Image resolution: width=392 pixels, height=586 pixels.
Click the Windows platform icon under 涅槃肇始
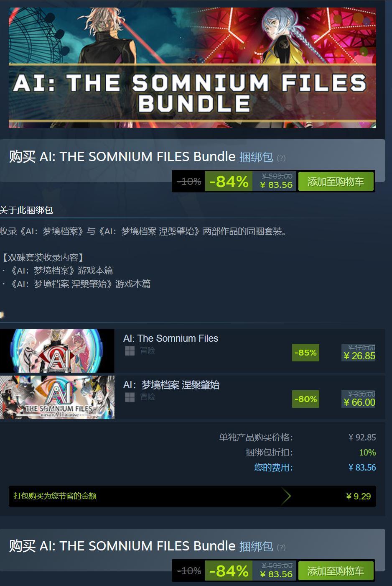click(130, 397)
